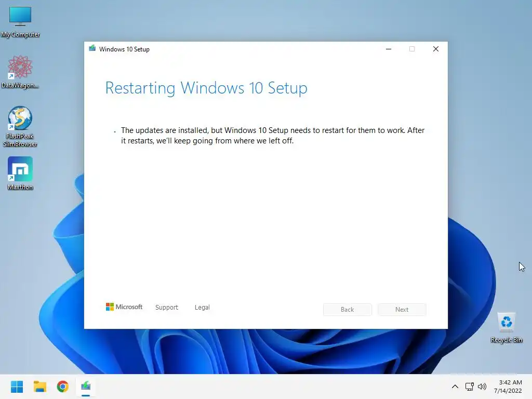
Task: Minimize the Windows 10 Setup window
Action: 389,49
